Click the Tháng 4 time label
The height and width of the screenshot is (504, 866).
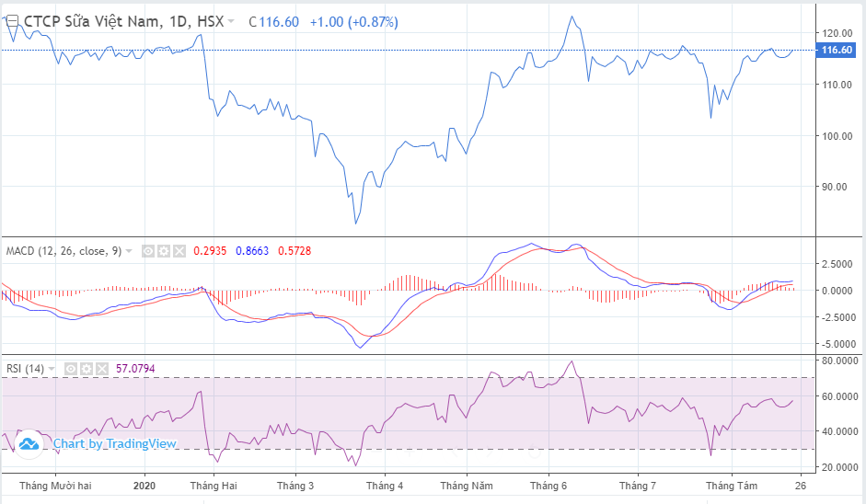tap(385, 486)
